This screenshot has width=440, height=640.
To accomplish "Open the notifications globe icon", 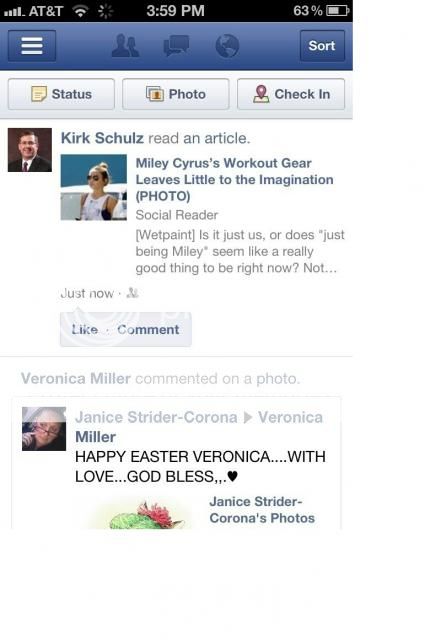I will (227, 46).
